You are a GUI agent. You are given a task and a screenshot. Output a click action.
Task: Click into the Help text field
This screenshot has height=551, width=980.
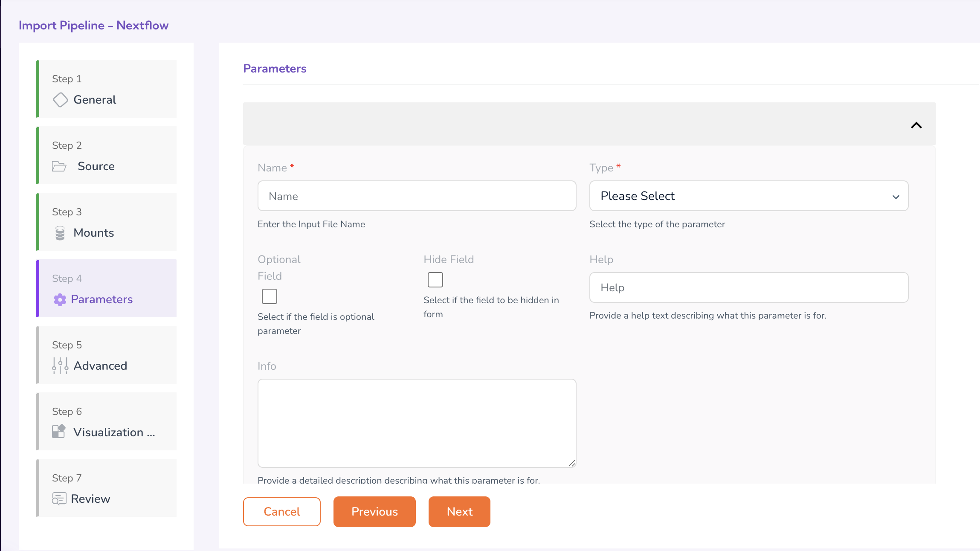coord(749,288)
